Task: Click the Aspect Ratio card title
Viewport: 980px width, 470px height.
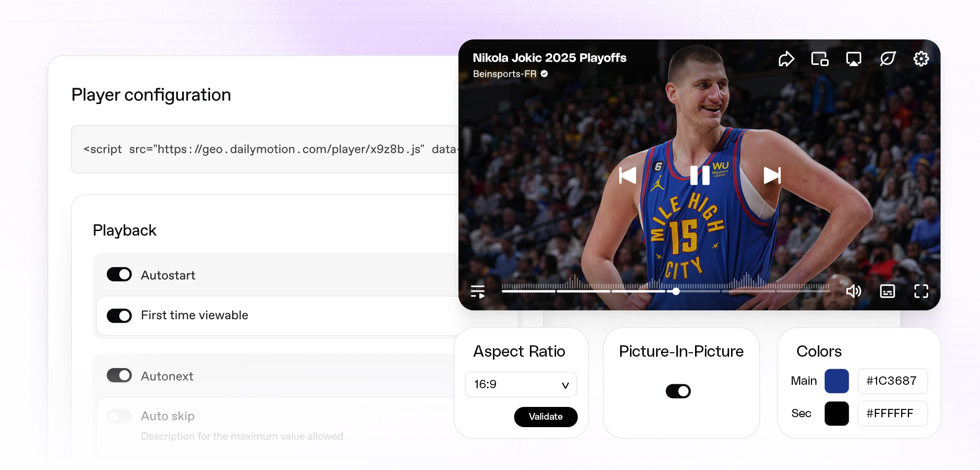Action: click(x=519, y=351)
